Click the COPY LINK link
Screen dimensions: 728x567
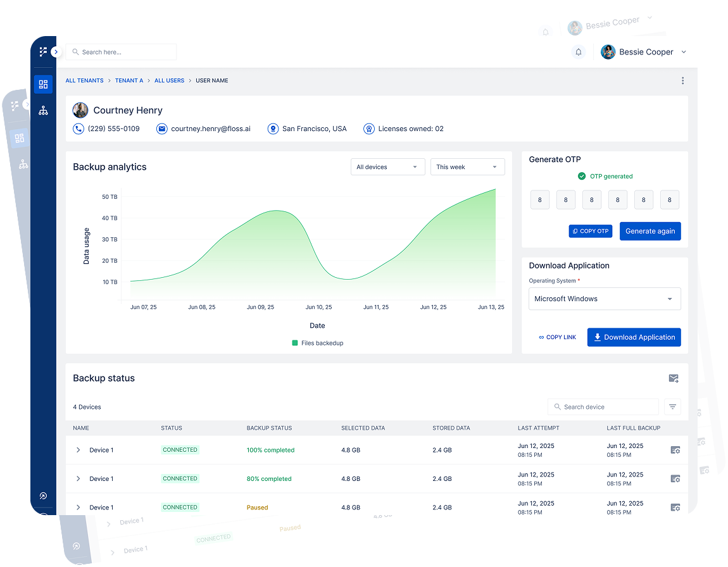pos(557,337)
